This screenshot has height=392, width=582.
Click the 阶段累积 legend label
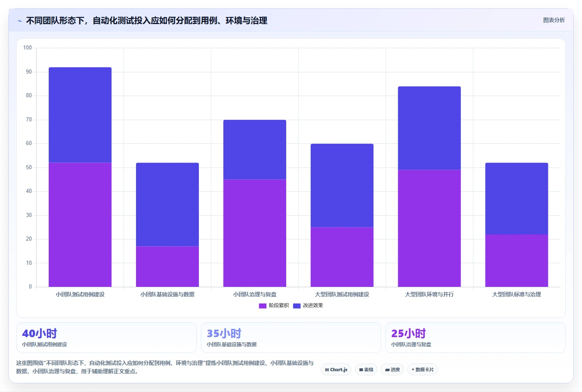[279, 306]
